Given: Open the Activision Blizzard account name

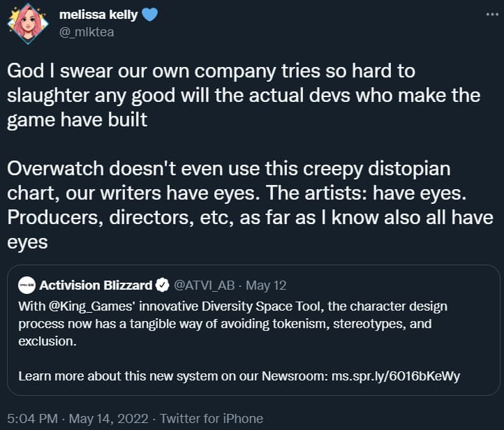Looking at the screenshot, I should tap(96, 286).
